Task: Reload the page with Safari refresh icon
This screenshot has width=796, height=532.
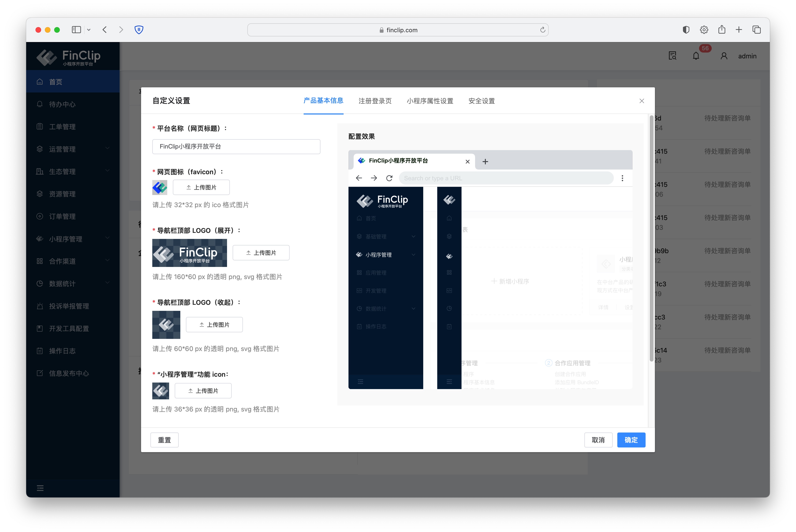Action: pos(543,30)
